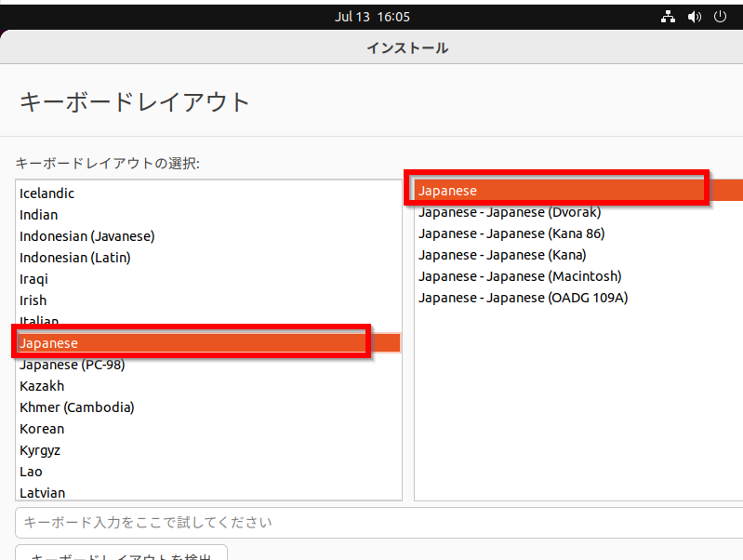Select Irish keyboard layout

(33, 300)
